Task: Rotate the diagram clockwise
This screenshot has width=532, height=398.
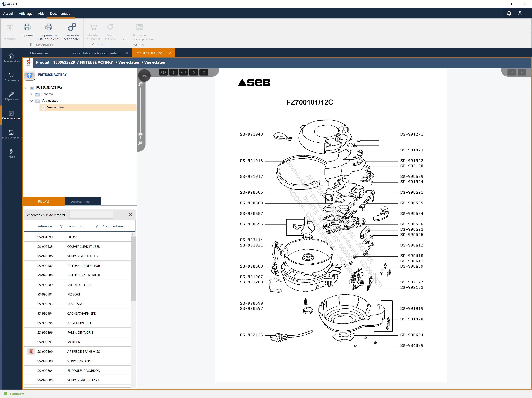Action: (204, 72)
